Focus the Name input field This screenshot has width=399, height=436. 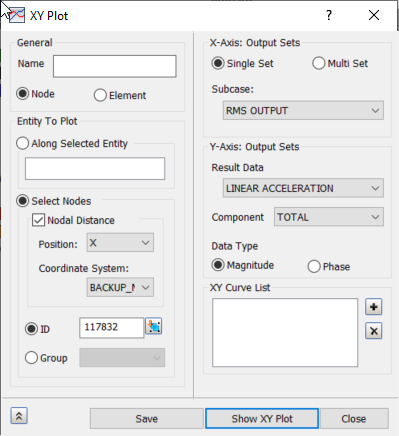coord(115,66)
